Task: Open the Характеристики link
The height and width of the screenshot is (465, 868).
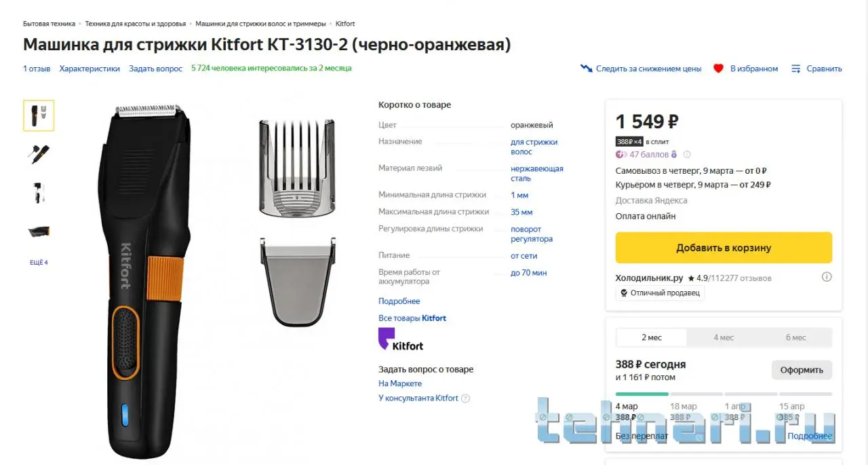Action: point(90,69)
